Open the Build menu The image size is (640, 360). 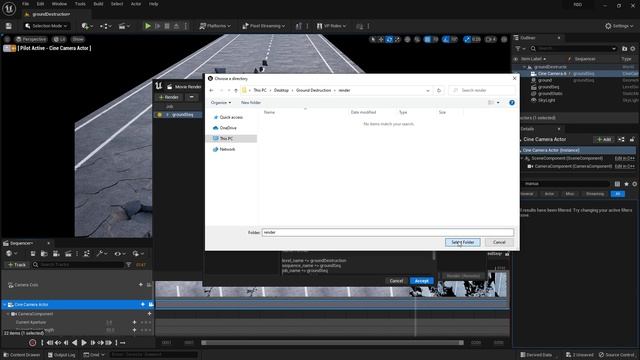98,4
